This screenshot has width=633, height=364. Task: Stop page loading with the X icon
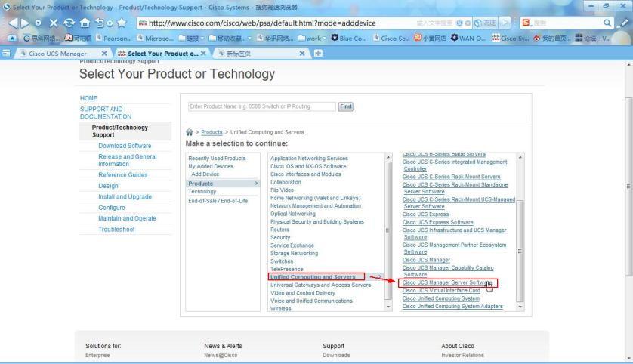pos(54,23)
